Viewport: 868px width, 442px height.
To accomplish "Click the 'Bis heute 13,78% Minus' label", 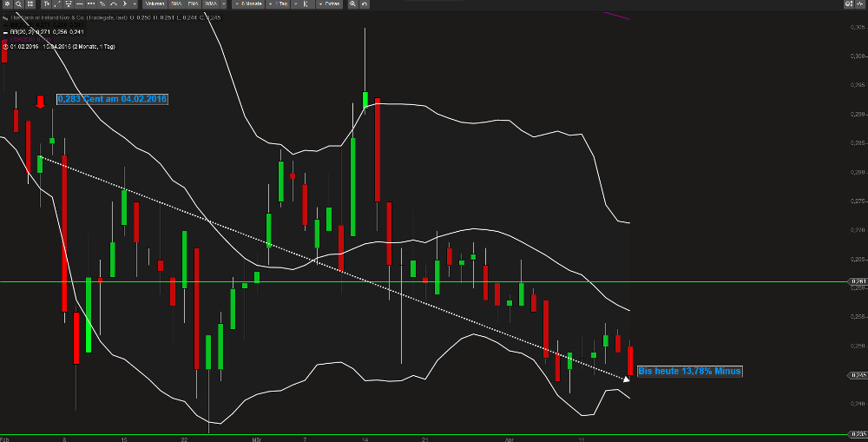I will pos(689,371).
